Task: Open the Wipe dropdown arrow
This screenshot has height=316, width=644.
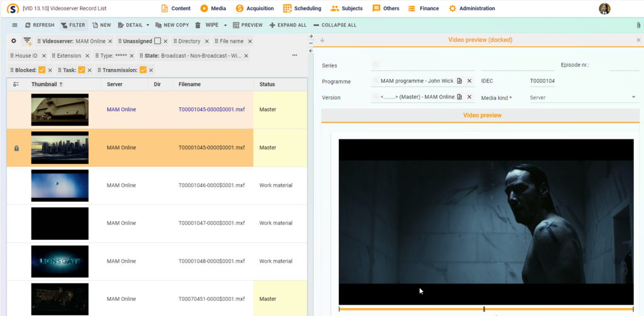Action: pyautogui.click(x=225, y=25)
